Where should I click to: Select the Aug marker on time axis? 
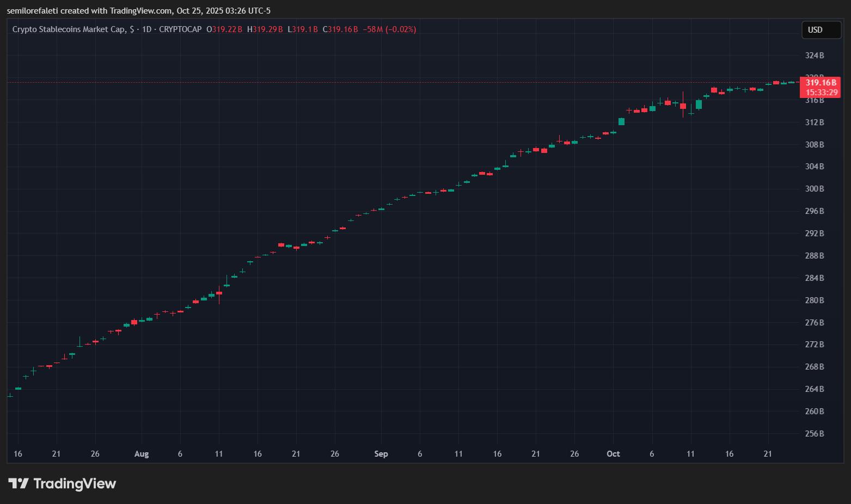tap(142, 454)
